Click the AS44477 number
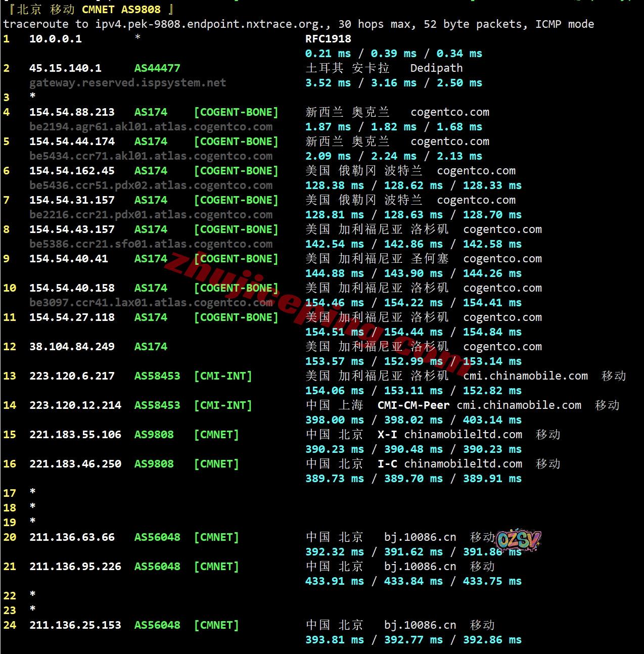644x654 pixels. [x=157, y=68]
